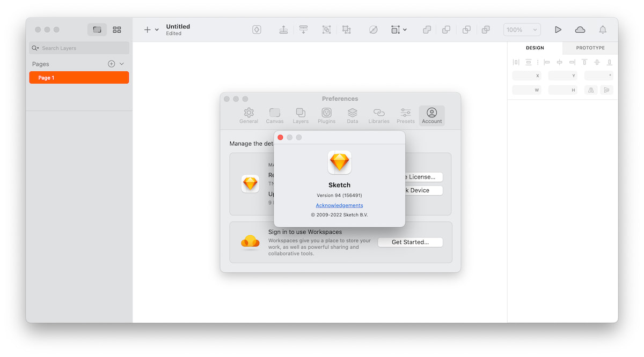The width and height of the screenshot is (644, 357).
Task: Click the Search Layers field
Action: (x=79, y=48)
